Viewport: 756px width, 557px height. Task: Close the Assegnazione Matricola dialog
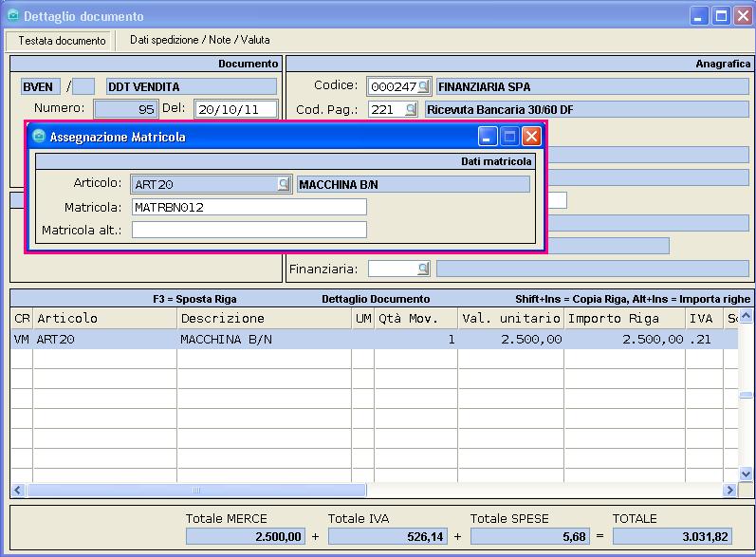point(531,137)
